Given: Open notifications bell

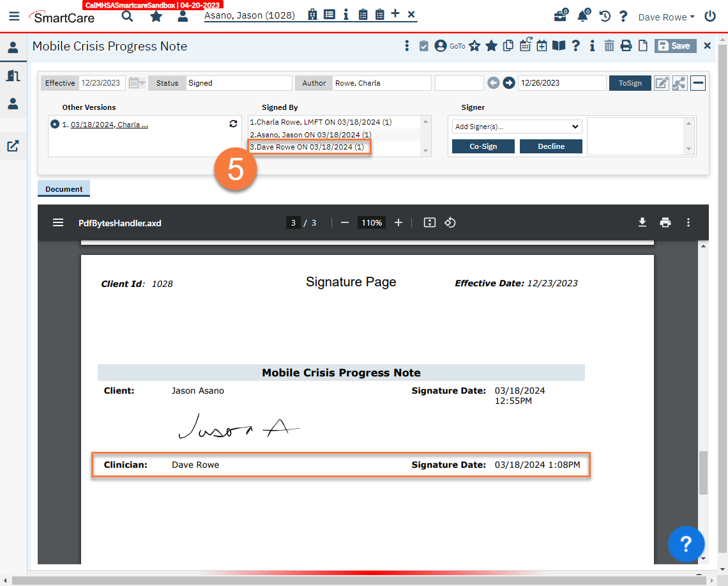Looking at the screenshot, I should pyautogui.click(x=582, y=17).
